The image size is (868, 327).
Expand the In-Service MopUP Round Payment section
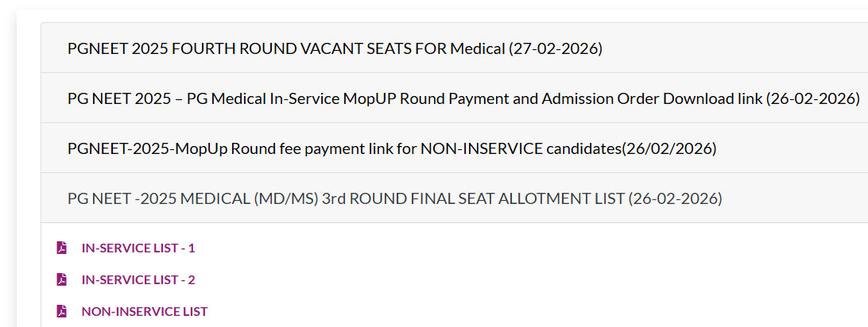pos(463,98)
